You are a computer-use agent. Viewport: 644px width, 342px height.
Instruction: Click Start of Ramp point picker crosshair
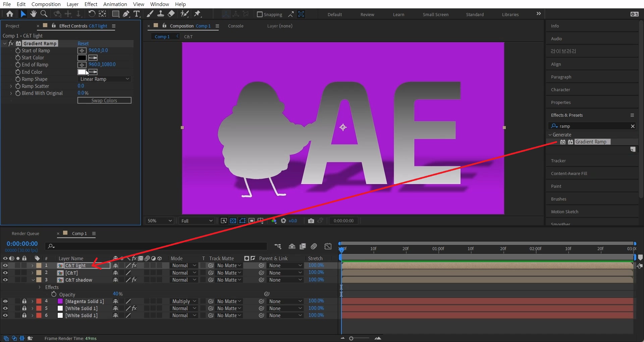coord(82,51)
